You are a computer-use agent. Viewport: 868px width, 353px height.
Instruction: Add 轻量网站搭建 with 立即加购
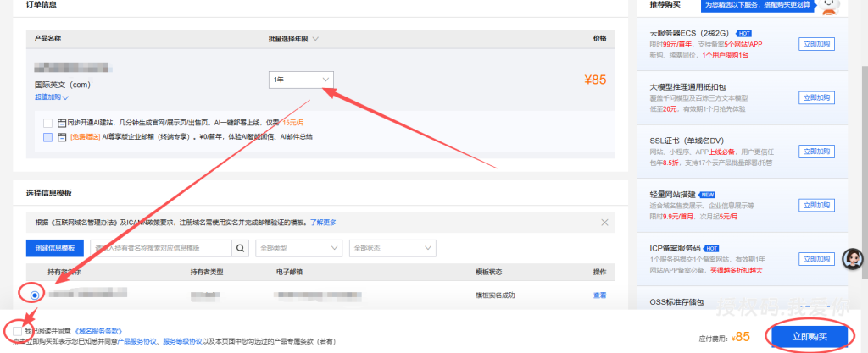coord(816,205)
